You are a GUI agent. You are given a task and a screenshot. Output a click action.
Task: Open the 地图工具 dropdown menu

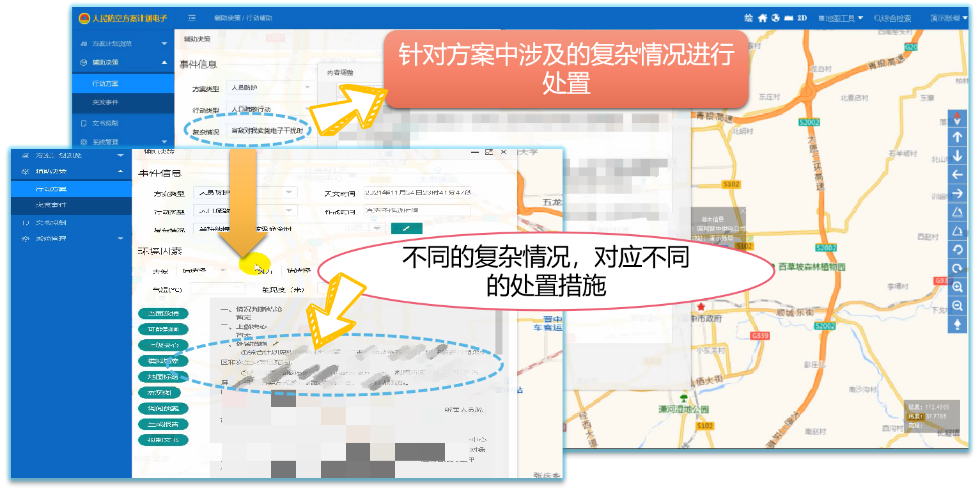coord(841,19)
